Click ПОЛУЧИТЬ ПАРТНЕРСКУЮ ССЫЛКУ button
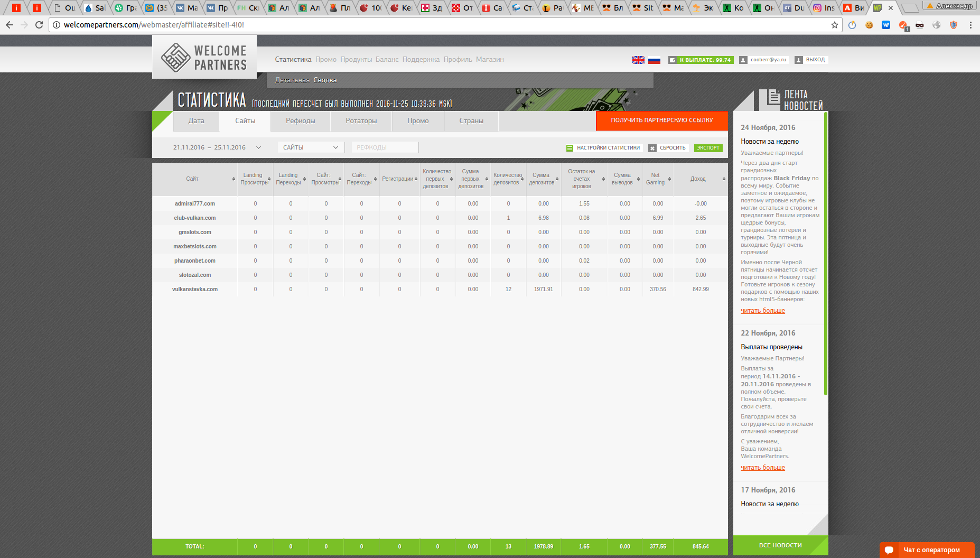This screenshot has width=980, height=558. (x=662, y=120)
